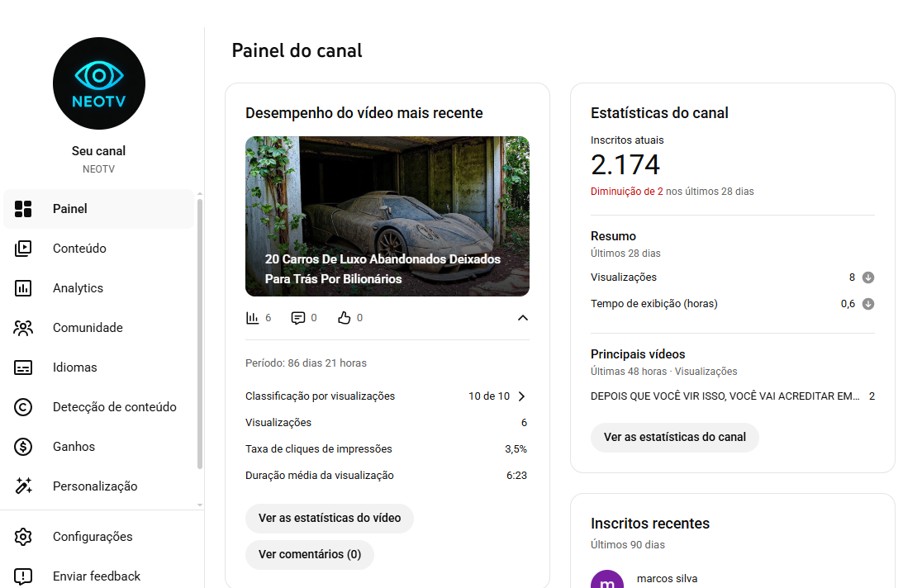Open the top video DEPOIS QUE VOCÊ VIR ISSO link
The height and width of the screenshot is (588, 903).
click(725, 396)
